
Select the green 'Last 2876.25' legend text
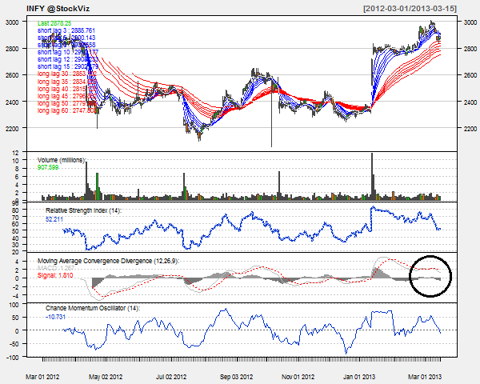(54, 23)
